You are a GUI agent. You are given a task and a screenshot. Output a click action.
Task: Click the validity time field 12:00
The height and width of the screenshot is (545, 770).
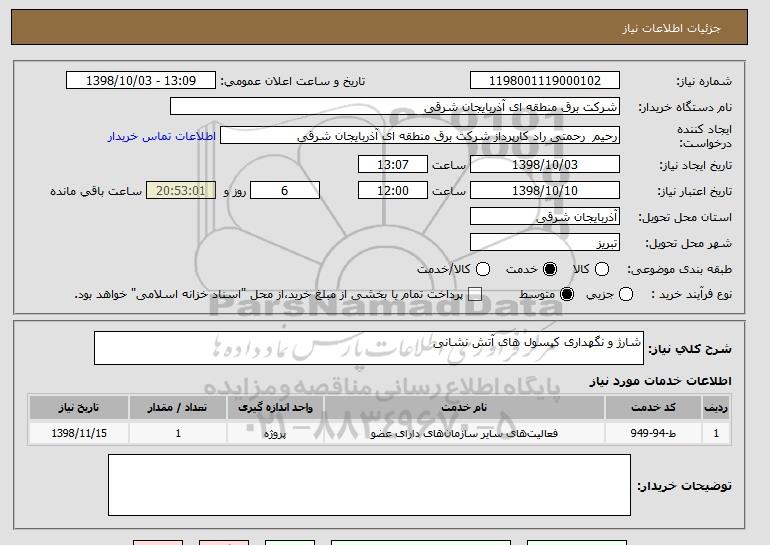coord(393,191)
